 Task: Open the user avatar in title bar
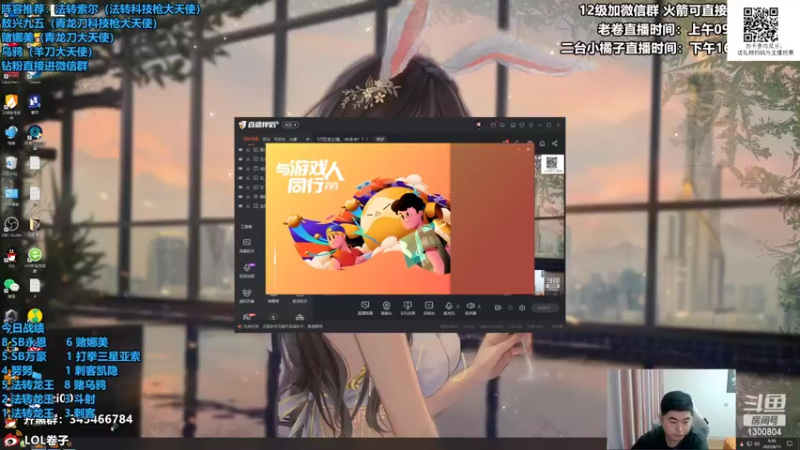click(478, 125)
